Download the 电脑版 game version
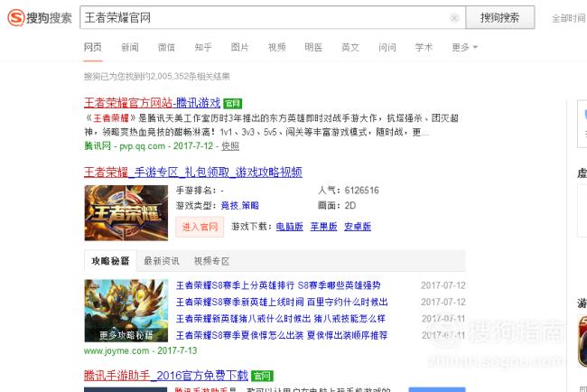The height and width of the screenshot is (392, 587). 289,227
